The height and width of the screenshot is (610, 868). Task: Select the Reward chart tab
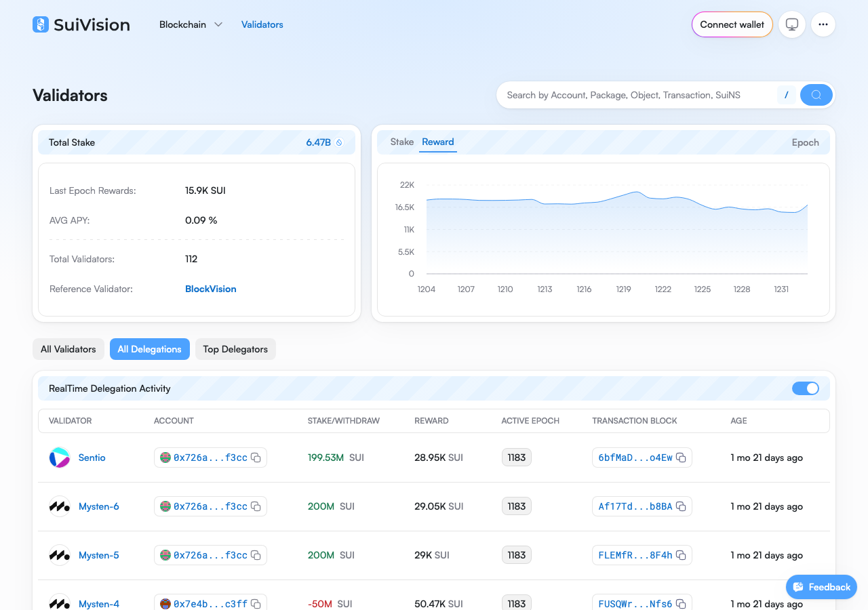[x=438, y=142]
